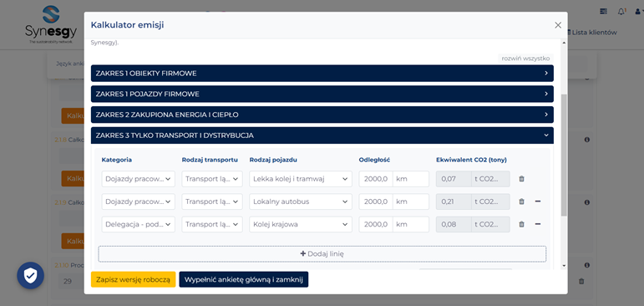Close the Kalkulator emisji dialog
The height and width of the screenshot is (306, 644).
coord(558,25)
